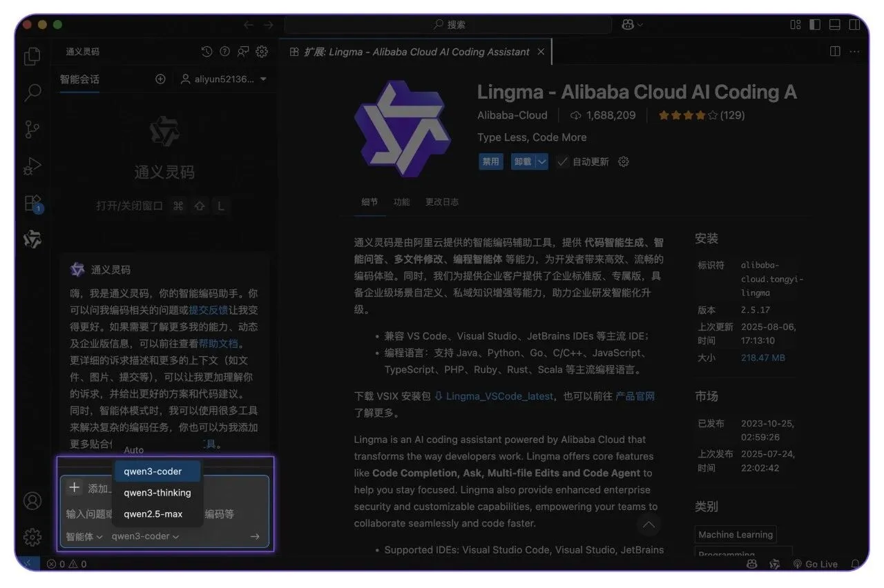Screen dimensions: 884x588
Task: Open the qwen3-coder model selector
Action: pos(146,536)
